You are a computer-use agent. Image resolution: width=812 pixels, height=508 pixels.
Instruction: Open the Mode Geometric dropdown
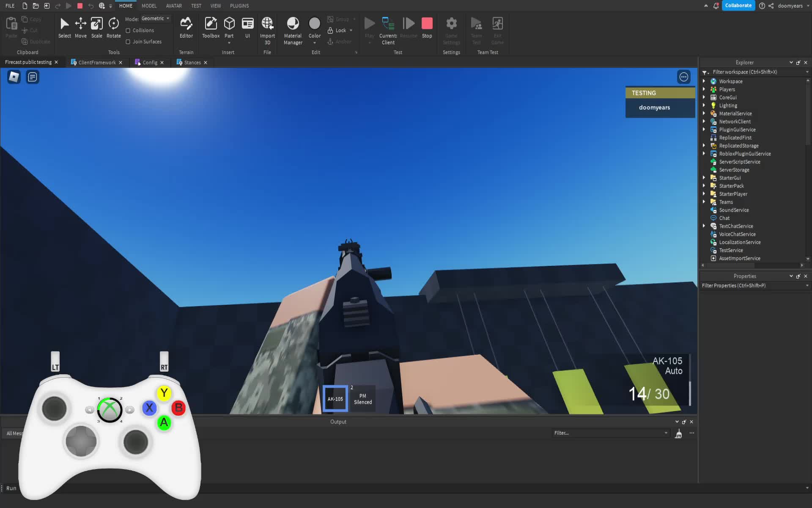pos(156,18)
